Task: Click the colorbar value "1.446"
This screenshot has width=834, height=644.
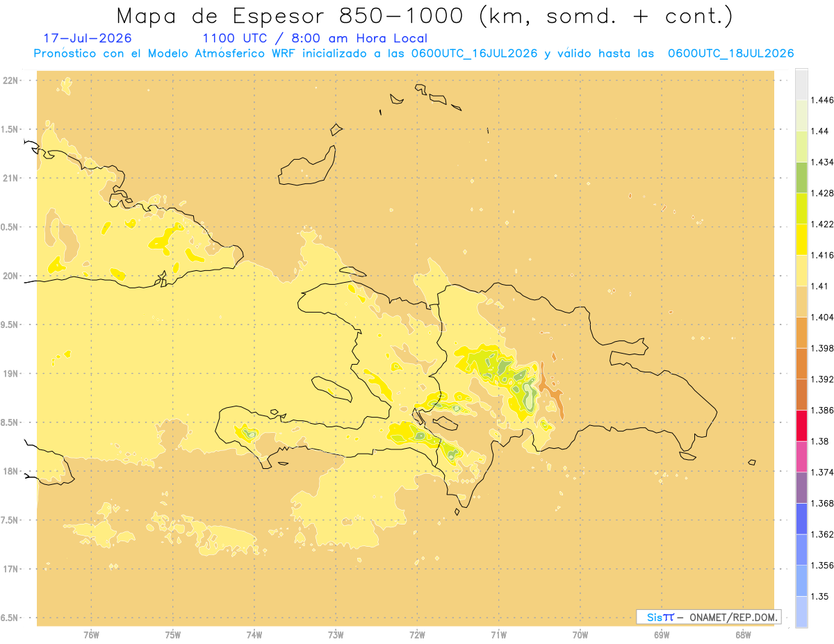Action: [x=822, y=100]
